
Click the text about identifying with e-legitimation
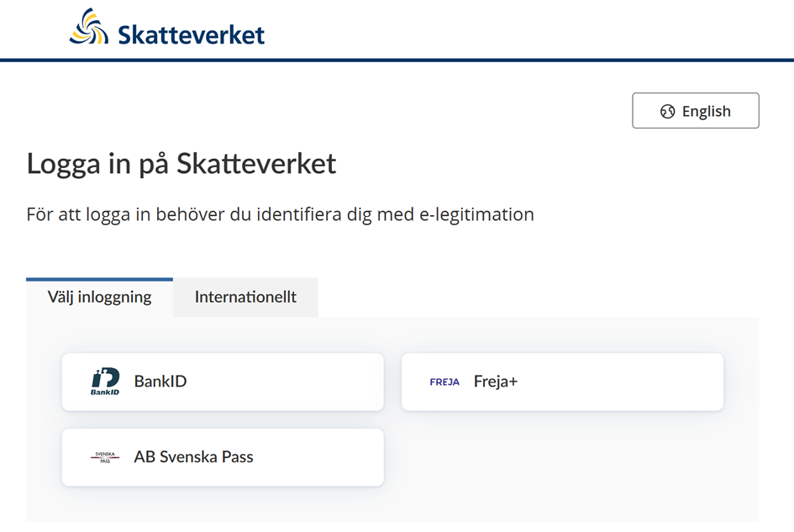click(x=280, y=215)
